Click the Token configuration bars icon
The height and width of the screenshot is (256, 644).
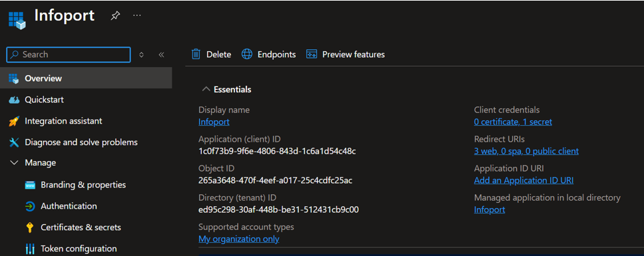[30, 249]
